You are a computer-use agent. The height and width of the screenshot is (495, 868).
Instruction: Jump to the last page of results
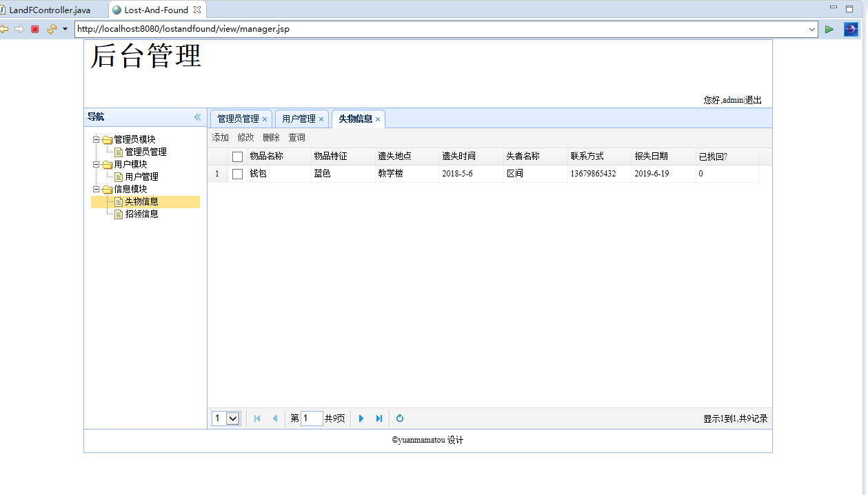click(x=379, y=418)
